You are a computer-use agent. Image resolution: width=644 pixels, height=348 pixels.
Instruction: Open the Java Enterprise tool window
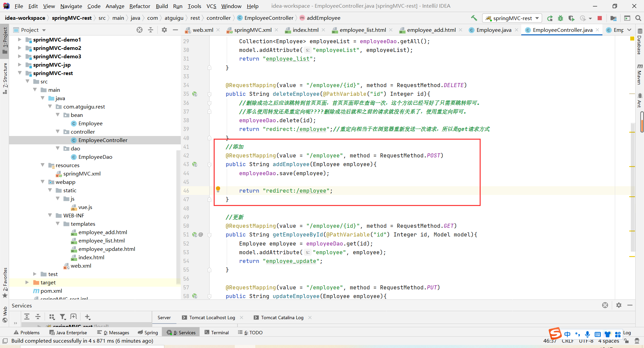tap(68, 332)
